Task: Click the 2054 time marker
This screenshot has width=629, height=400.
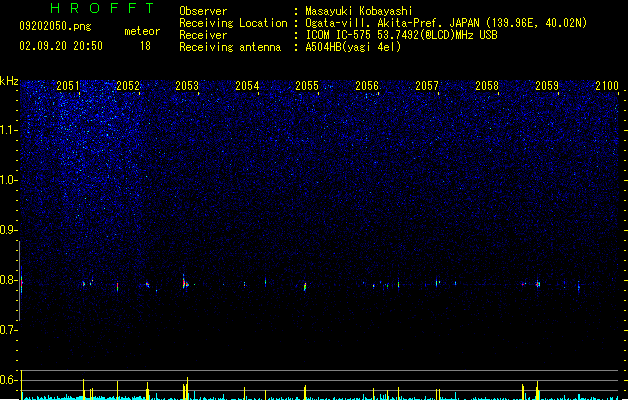Action: (x=247, y=86)
